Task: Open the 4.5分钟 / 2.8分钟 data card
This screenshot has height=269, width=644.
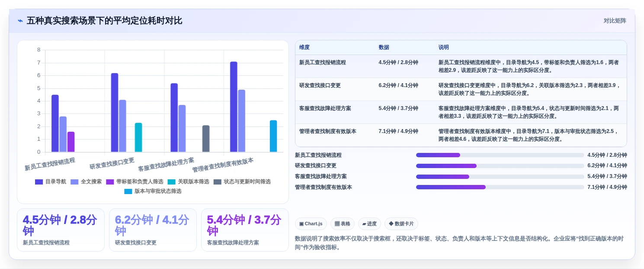Action: 61,230
